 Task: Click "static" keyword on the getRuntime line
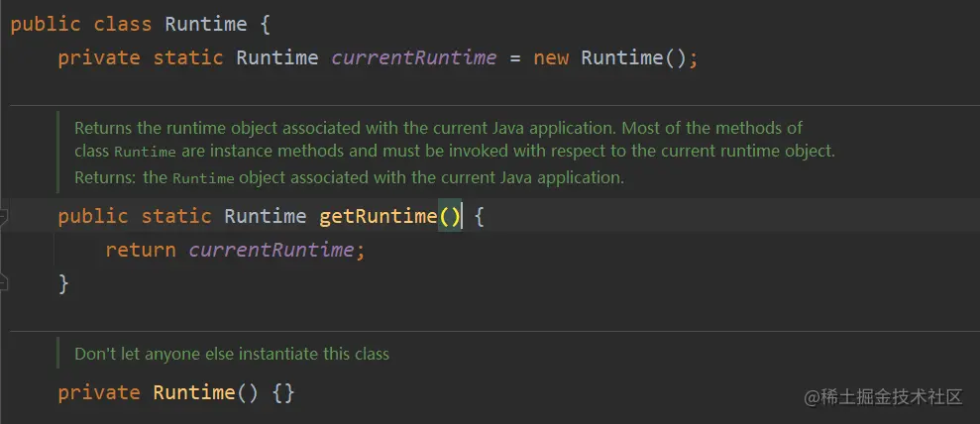176,216
